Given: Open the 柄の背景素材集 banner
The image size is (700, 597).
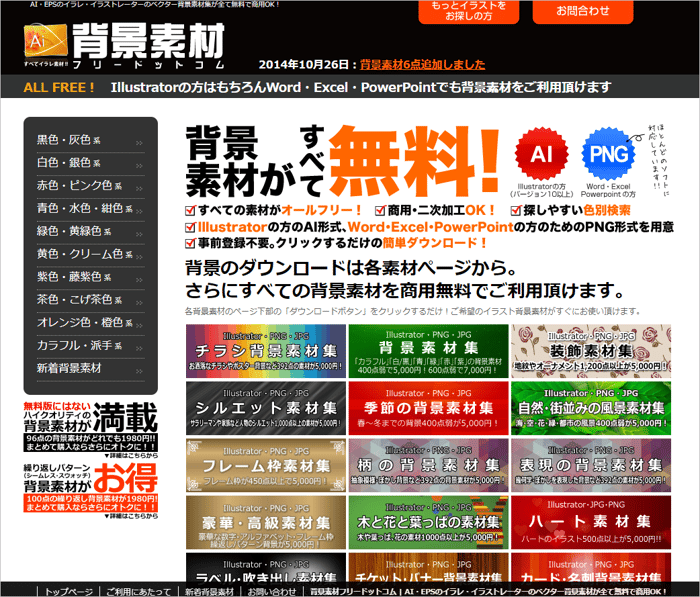Looking at the screenshot, I should 429,465.
